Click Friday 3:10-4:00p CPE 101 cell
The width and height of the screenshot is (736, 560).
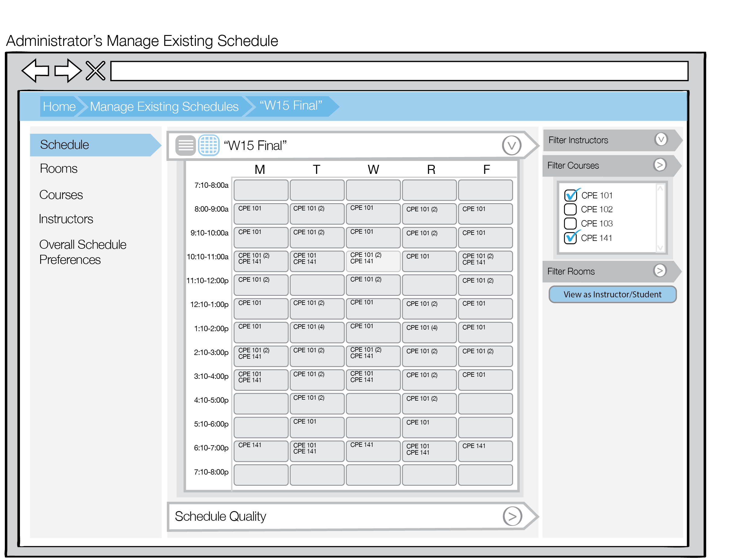[485, 380]
